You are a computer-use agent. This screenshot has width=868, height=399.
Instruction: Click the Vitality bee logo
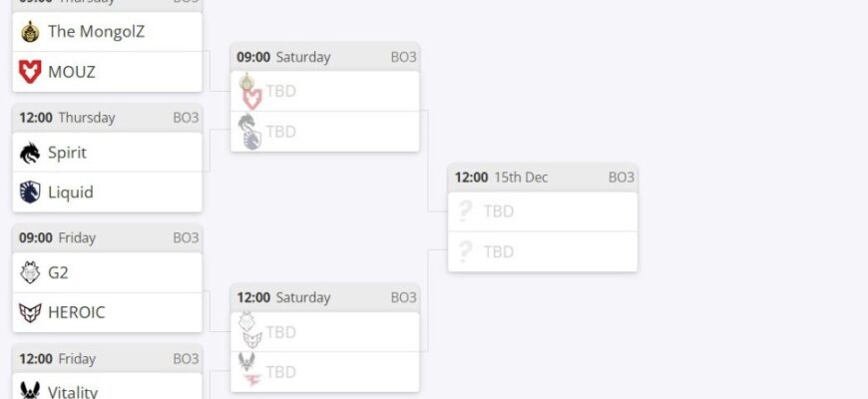[30, 389]
